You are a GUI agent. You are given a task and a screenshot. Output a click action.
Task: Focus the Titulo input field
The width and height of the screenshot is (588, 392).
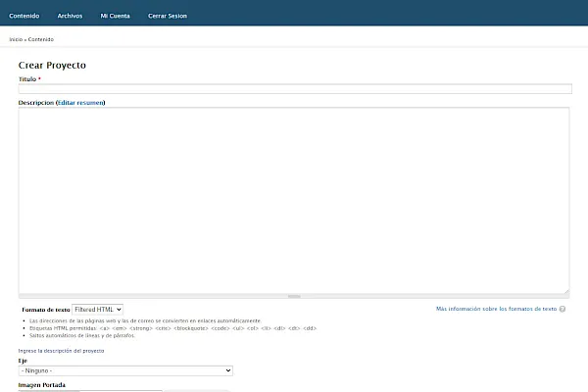(x=295, y=89)
